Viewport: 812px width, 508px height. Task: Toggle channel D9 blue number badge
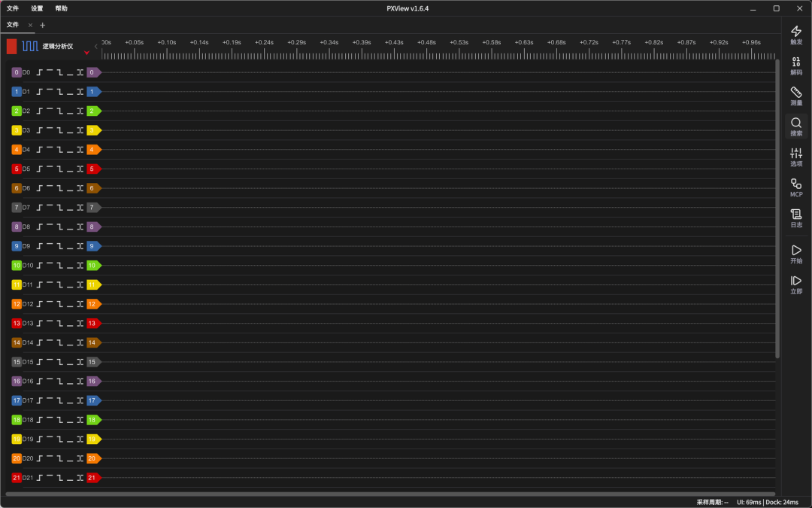[17, 246]
